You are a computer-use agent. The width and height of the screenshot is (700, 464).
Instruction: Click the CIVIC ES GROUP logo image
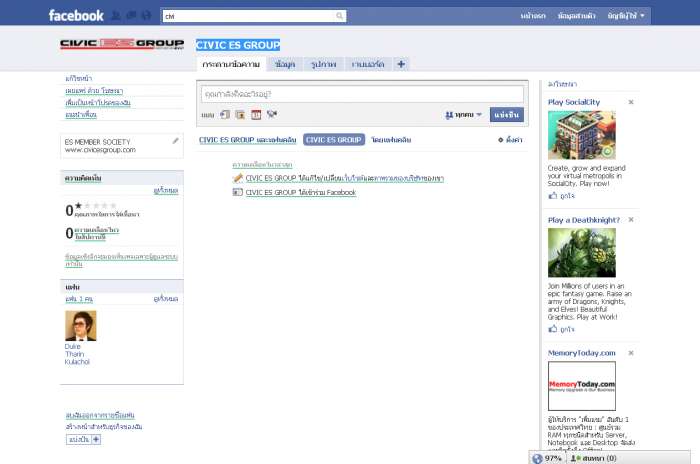tap(122, 43)
